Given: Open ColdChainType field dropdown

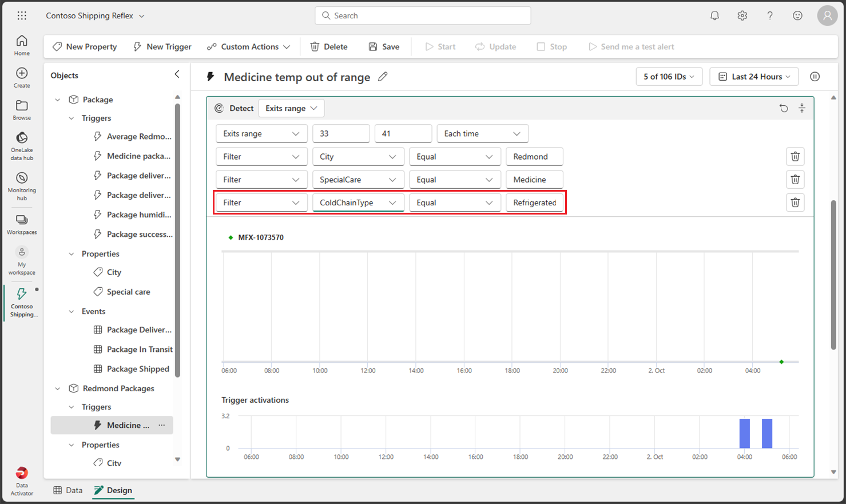Looking at the screenshot, I should [358, 203].
